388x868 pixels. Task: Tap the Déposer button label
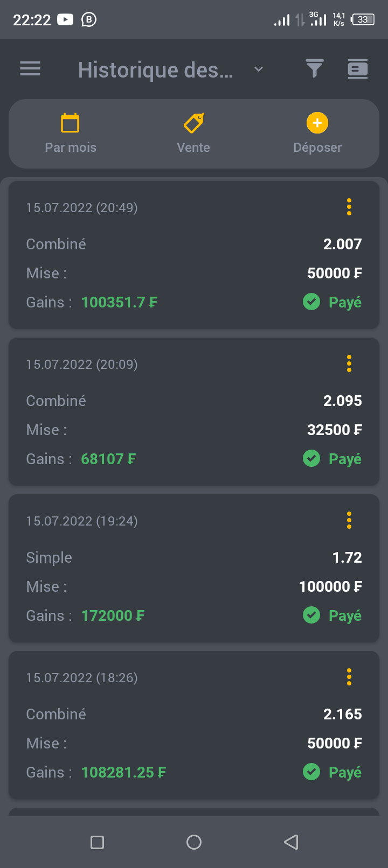[317, 148]
